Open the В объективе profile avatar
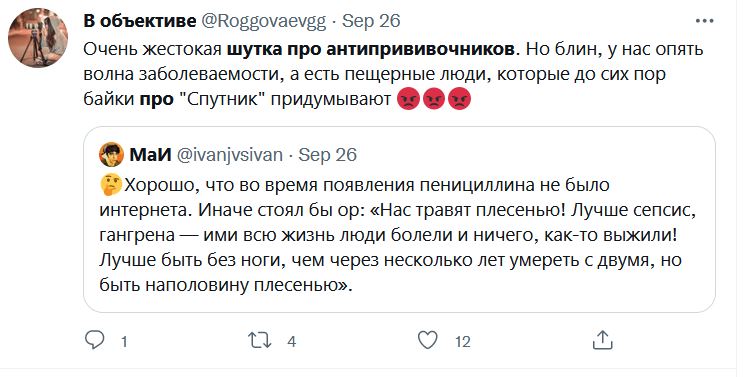 (x=38, y=37)
